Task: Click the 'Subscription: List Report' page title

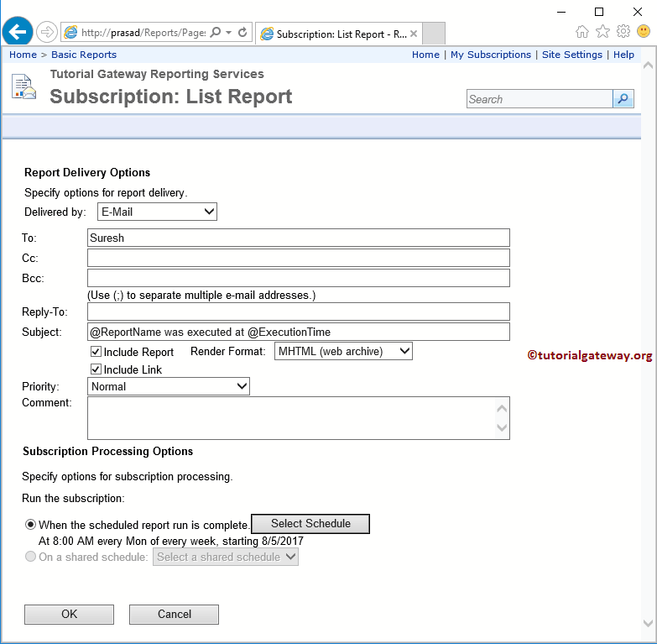Action: [171, 97]
